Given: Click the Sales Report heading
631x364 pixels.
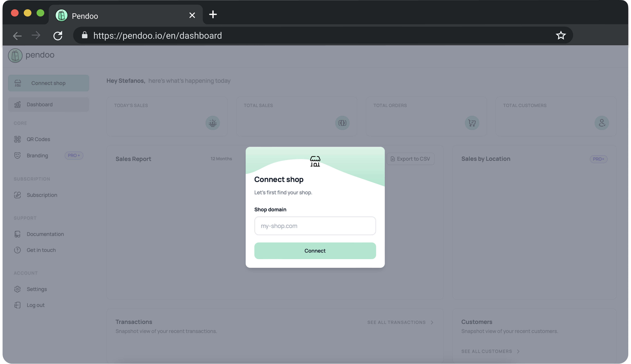Looking at the screenshot, I should (133, 159).
